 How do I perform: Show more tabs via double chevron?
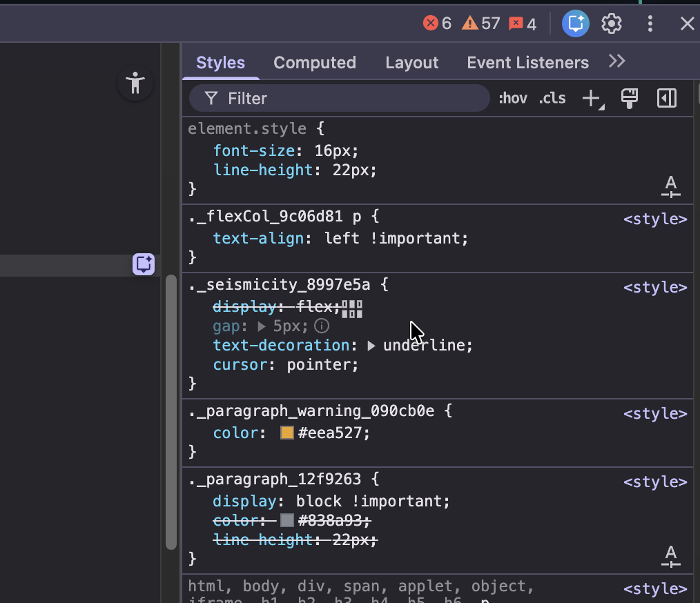[616, 62]
